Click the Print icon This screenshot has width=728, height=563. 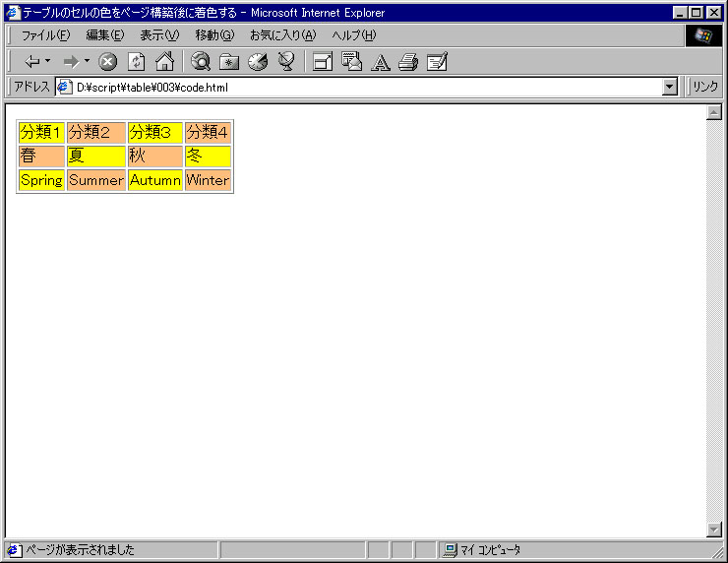[x=408, y=61]
